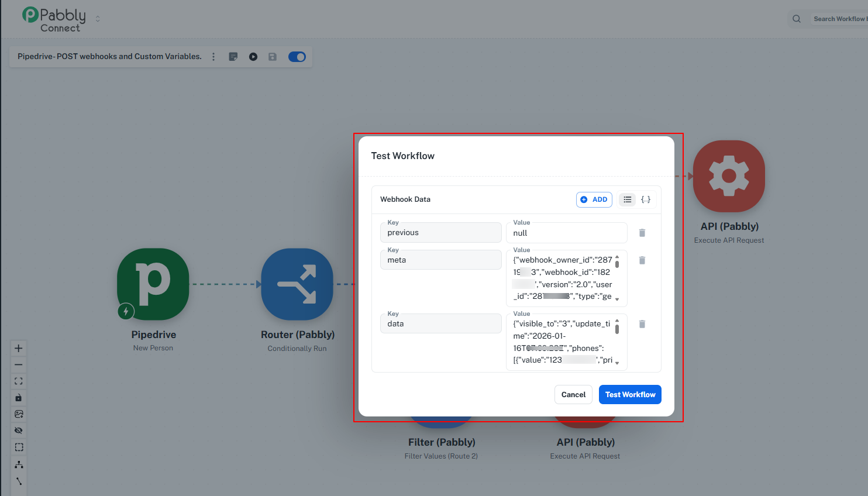Delete the 'meta' webhook data row
This screenshot has height=496, width=868.
coord(642,260)
